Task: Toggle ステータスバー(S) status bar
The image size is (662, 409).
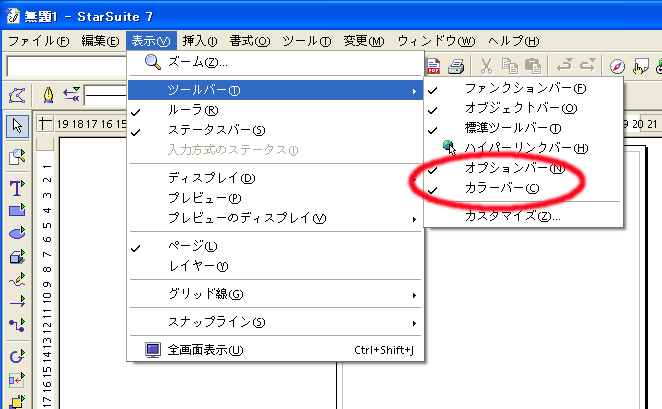Action: click(x=275, y=130)
